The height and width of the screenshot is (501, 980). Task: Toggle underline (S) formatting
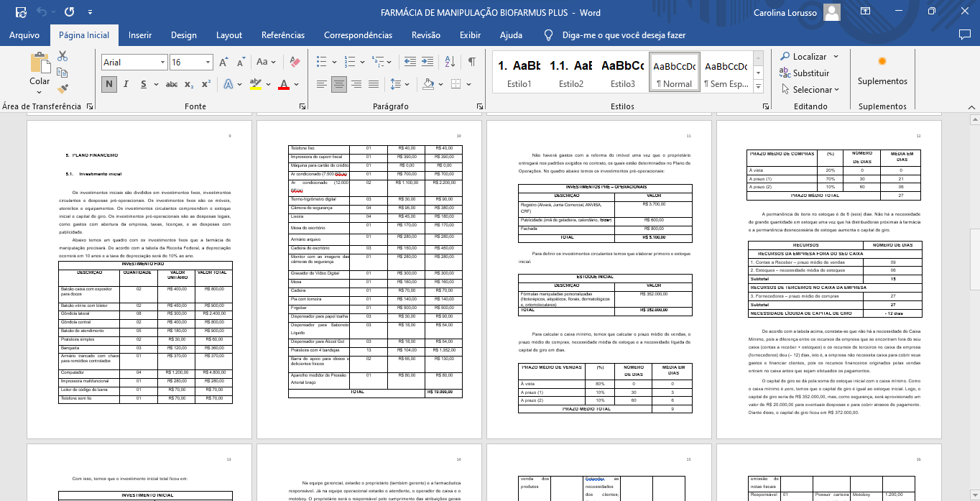144,84
